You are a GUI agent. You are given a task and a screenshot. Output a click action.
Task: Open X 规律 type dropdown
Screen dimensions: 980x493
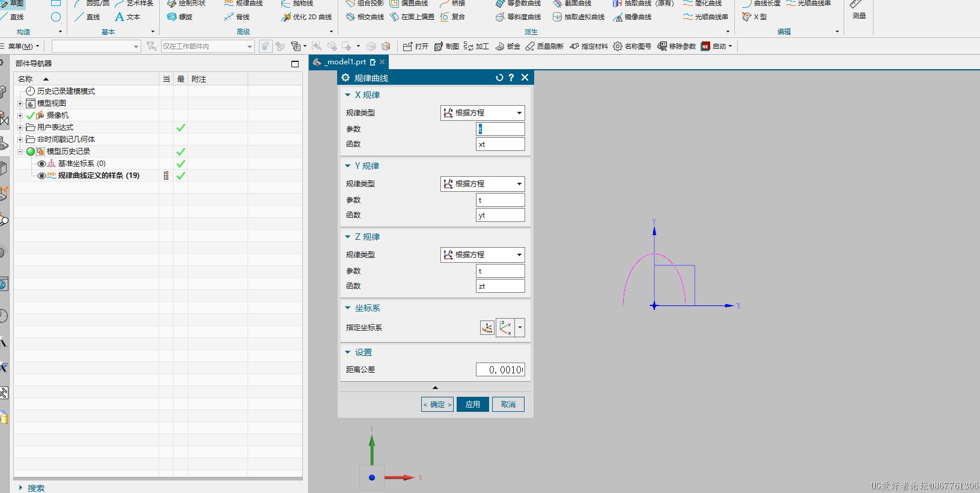[482, 113]
